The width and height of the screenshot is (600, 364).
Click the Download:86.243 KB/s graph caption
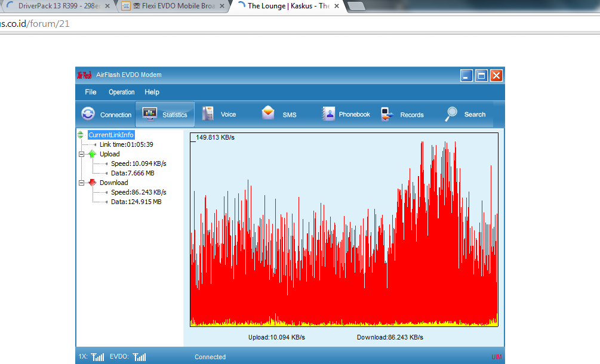(x=390, y=337)
